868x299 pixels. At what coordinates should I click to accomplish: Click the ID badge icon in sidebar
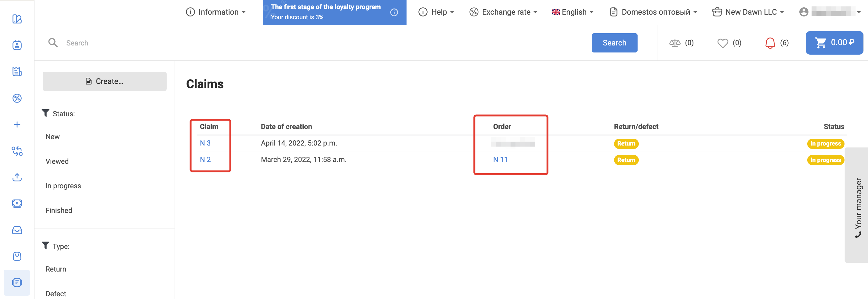click(x=17, y=45)
